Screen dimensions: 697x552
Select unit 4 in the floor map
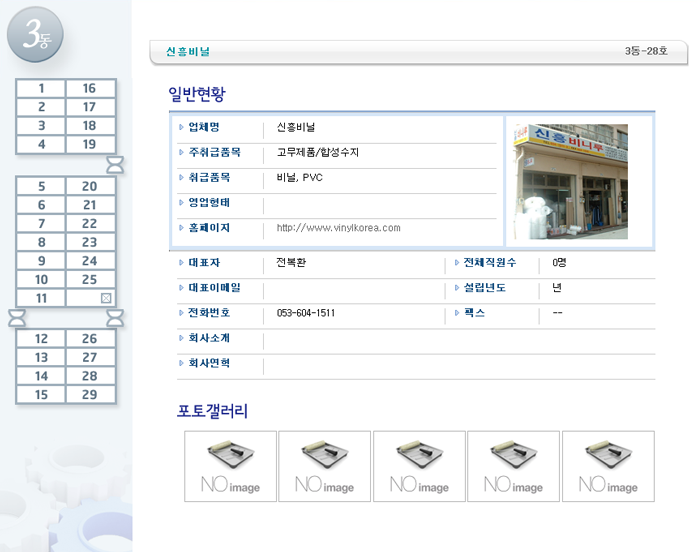tap(41, 144)
